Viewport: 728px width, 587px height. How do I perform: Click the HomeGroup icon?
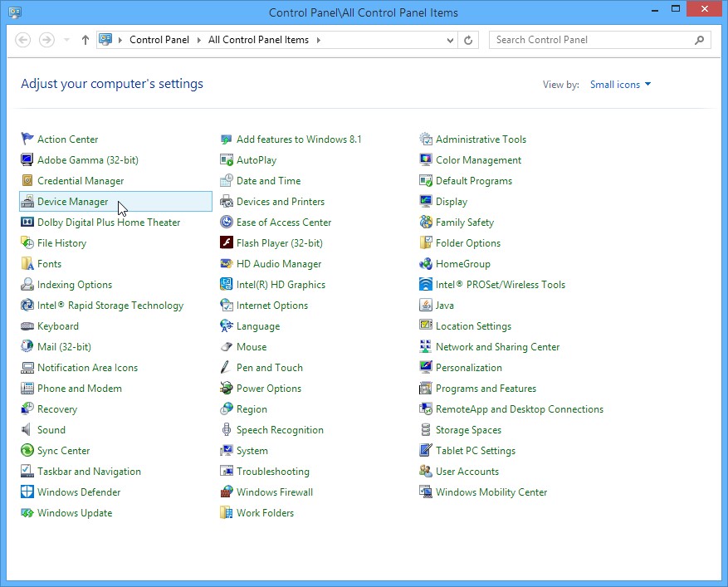click(x=426, y=264)
